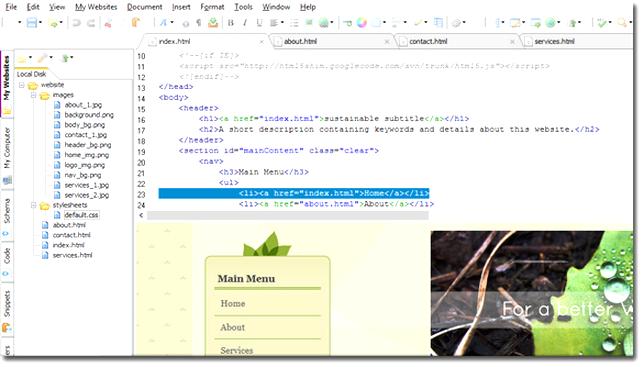
Task: Open the dropdown arrow next to the alignment icon
Action: (282, 23)
